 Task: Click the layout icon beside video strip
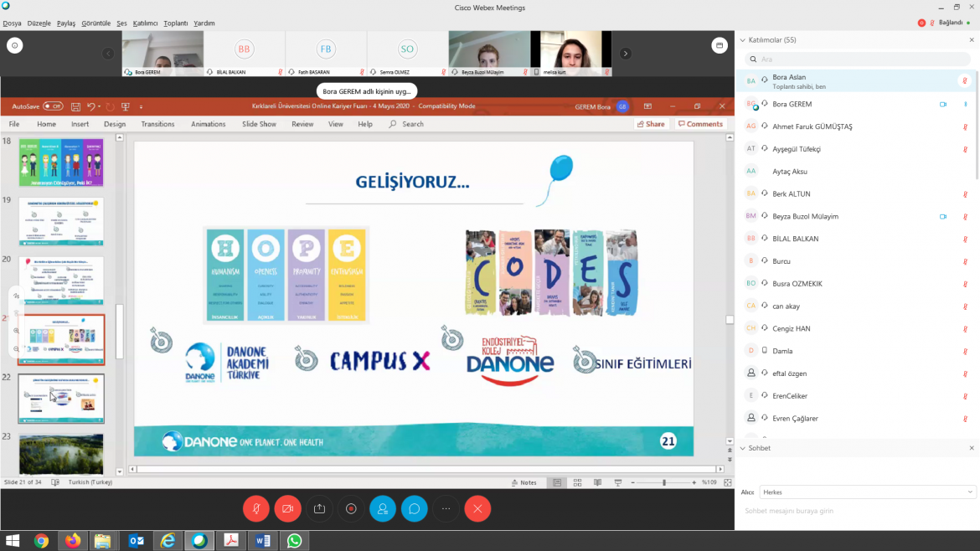coord(720,45)
